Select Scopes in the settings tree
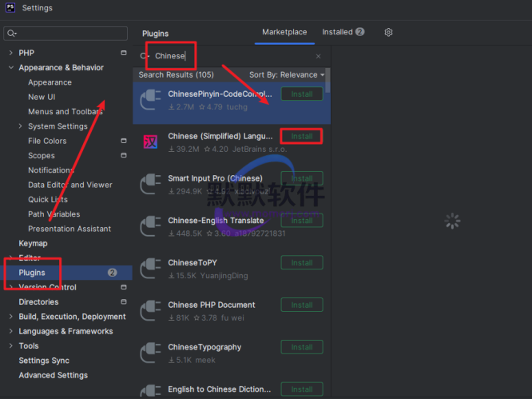532x399 pixels. click(x=42, y=155)
